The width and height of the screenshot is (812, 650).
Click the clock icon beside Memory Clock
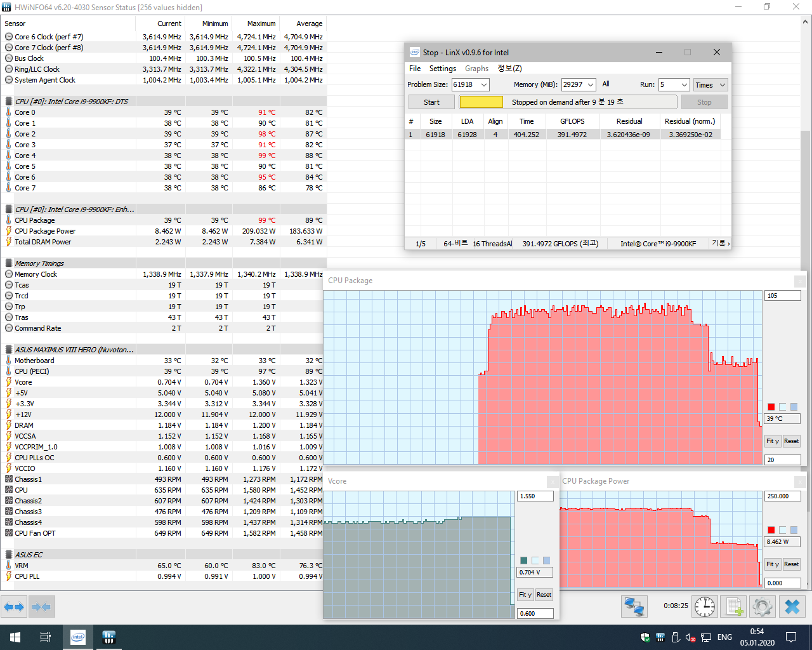(9, 274)
